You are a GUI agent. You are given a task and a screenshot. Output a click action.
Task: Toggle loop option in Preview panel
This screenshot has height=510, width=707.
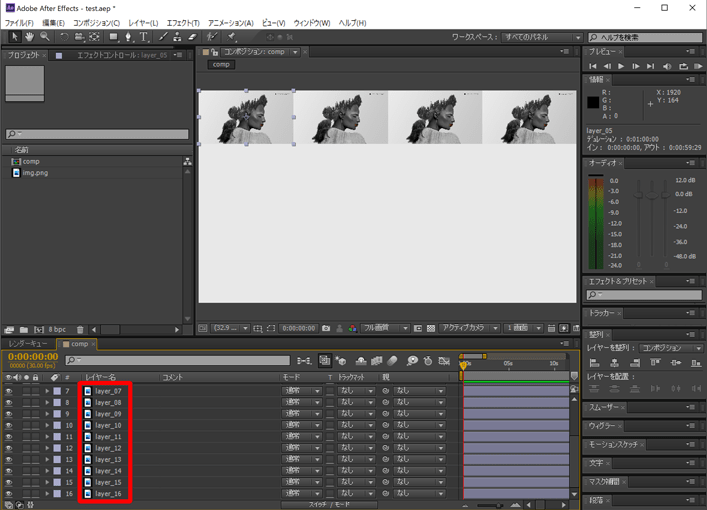coord(684,66)
